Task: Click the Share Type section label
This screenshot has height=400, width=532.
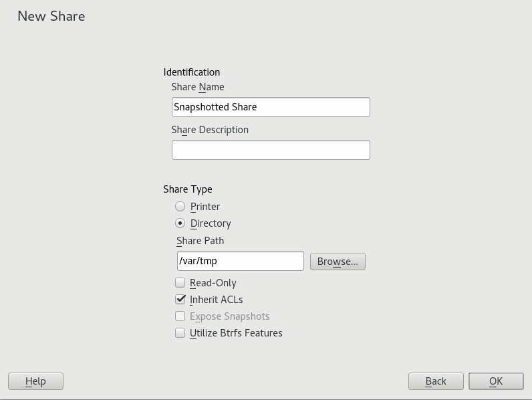Action: tap(187, 189)
